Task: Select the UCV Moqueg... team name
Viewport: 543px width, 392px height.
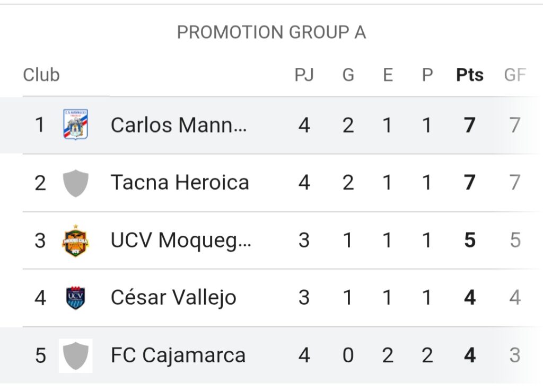Action: pyautogui.click(x=181, y=240)
